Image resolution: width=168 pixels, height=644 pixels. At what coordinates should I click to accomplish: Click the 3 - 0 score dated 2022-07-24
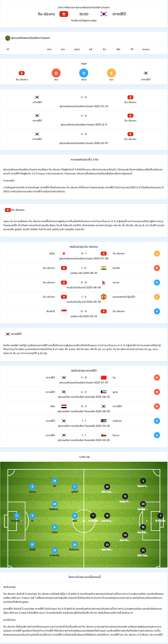84,97
